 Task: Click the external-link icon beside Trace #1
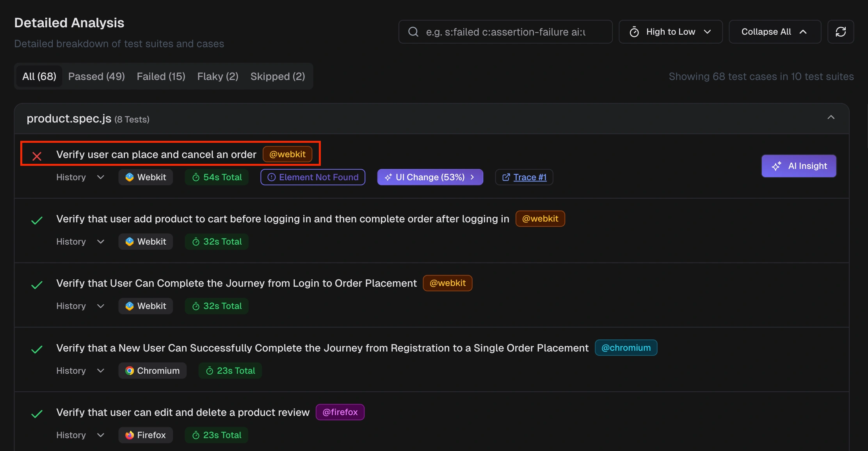tap(506, 177)
